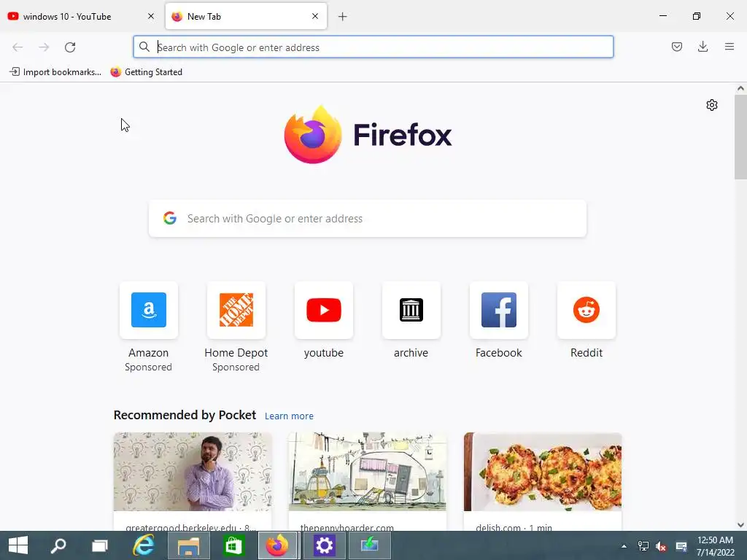Open Microsoft Store from taskbar
Viewport: 747px width, 560px height.
tap(233, 545)
